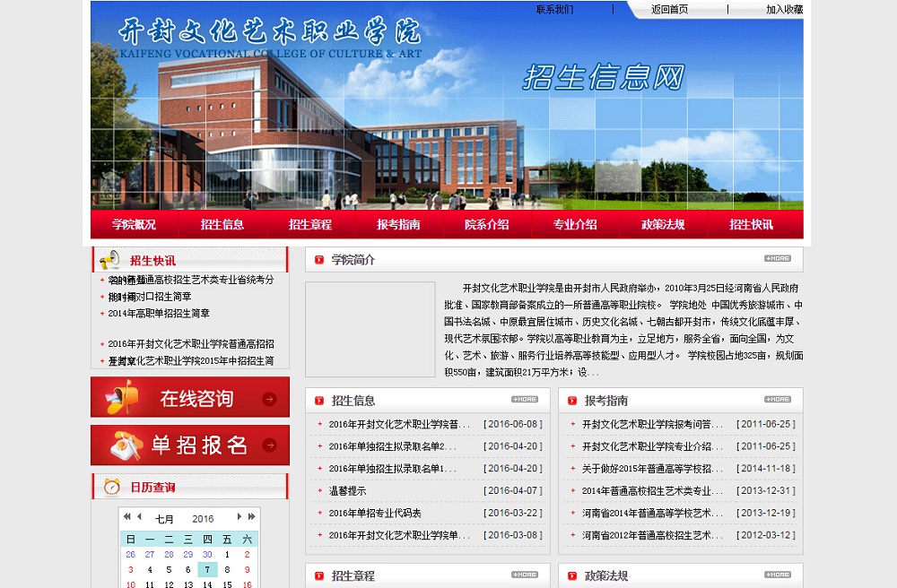
Task: Open the 2016年单招专业代码表 article
Action: 375,513
